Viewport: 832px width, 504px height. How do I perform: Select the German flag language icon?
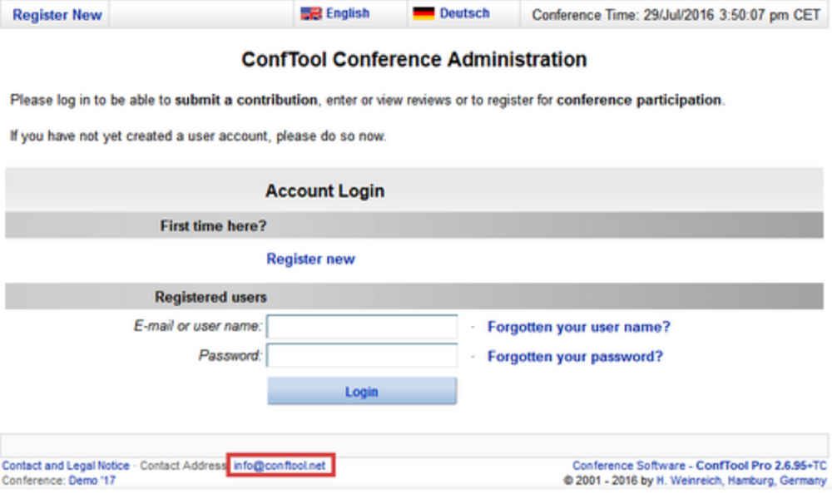click(x=425, y=12)
